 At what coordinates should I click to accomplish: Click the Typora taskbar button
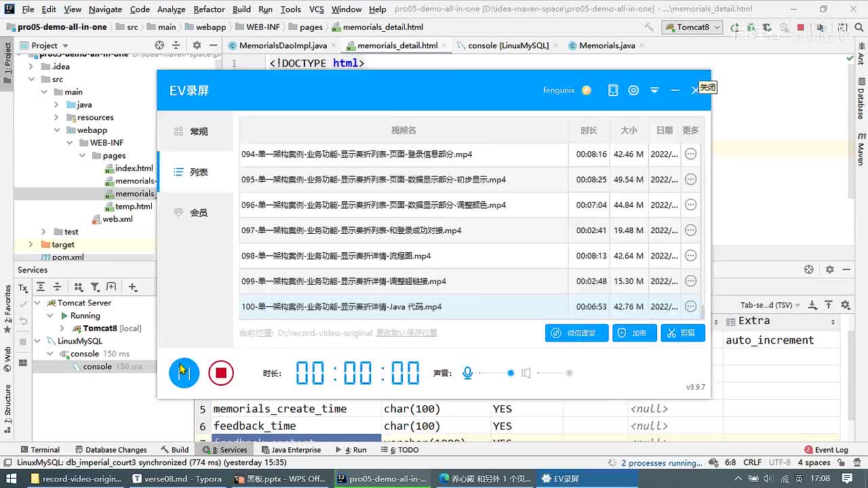(x=178, y=479)
